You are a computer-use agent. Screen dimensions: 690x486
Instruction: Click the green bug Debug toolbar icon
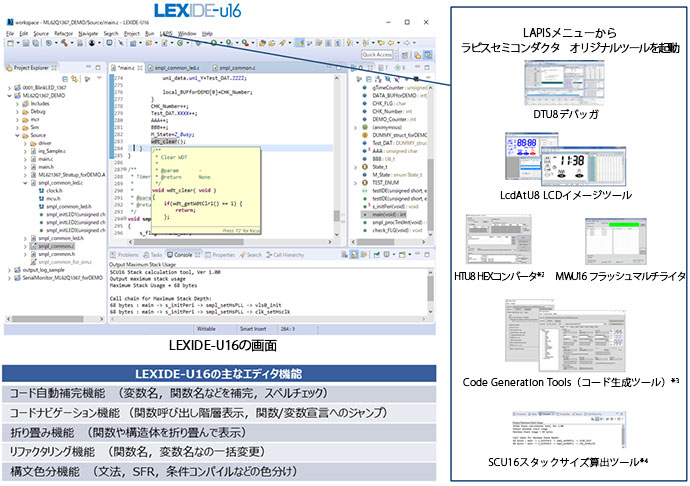tap(198, 43)
